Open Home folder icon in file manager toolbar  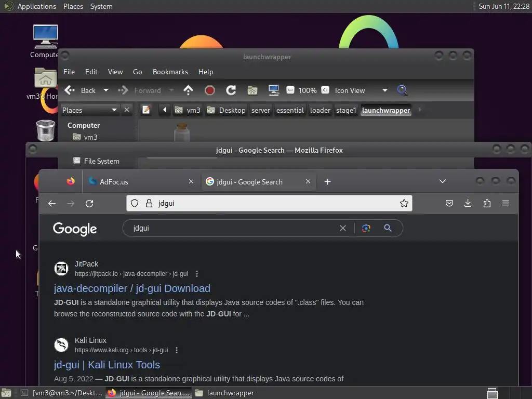[252, 90]
